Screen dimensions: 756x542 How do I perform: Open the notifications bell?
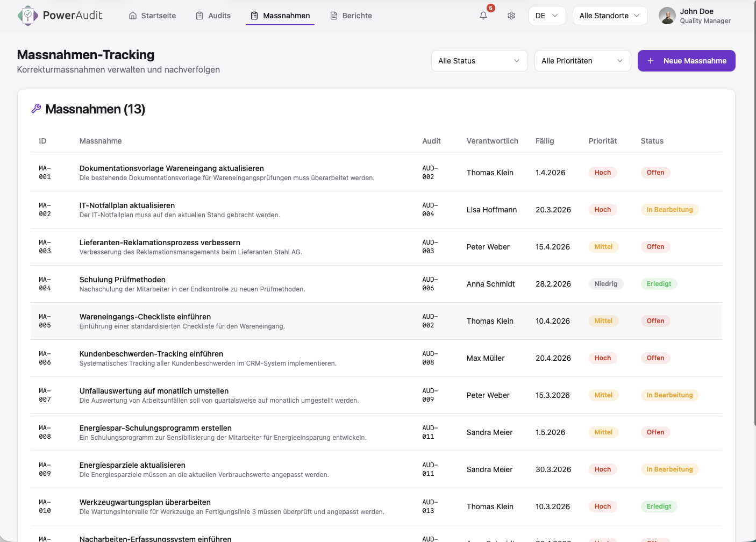coord(483,16)
